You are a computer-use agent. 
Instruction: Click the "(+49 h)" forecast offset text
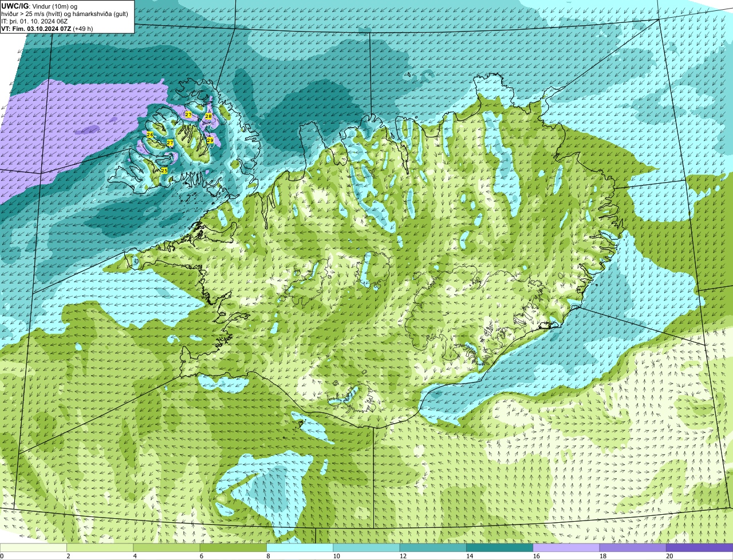(83, 29)
